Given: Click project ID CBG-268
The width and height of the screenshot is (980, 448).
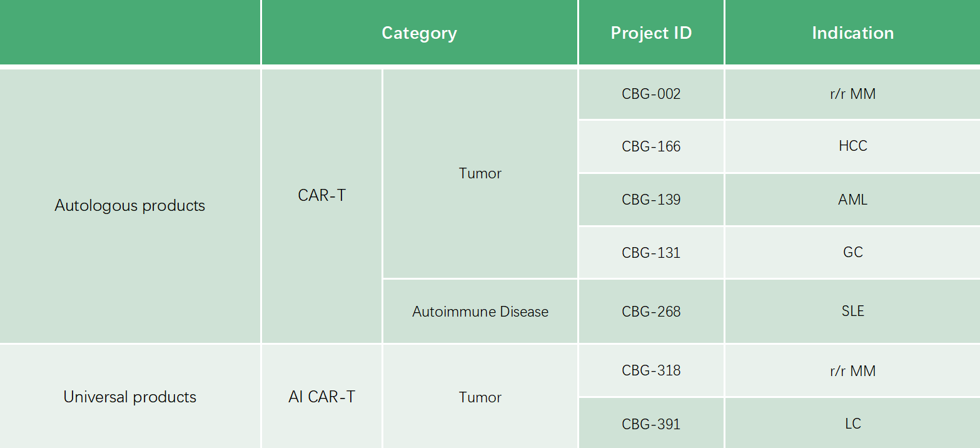Looking at the screenshot, I should (x=651, y=312).
